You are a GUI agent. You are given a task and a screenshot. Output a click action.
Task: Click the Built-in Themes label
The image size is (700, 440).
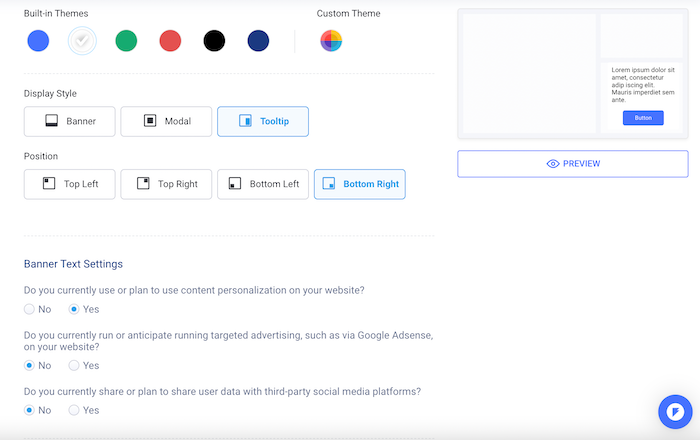[56, 14]
